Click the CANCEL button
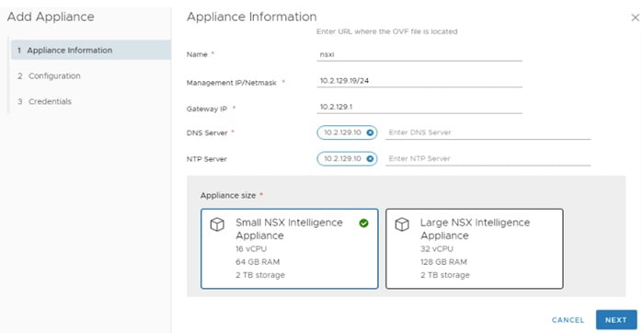The height and width of the screenshot is (333, 644). coord(568,320)
